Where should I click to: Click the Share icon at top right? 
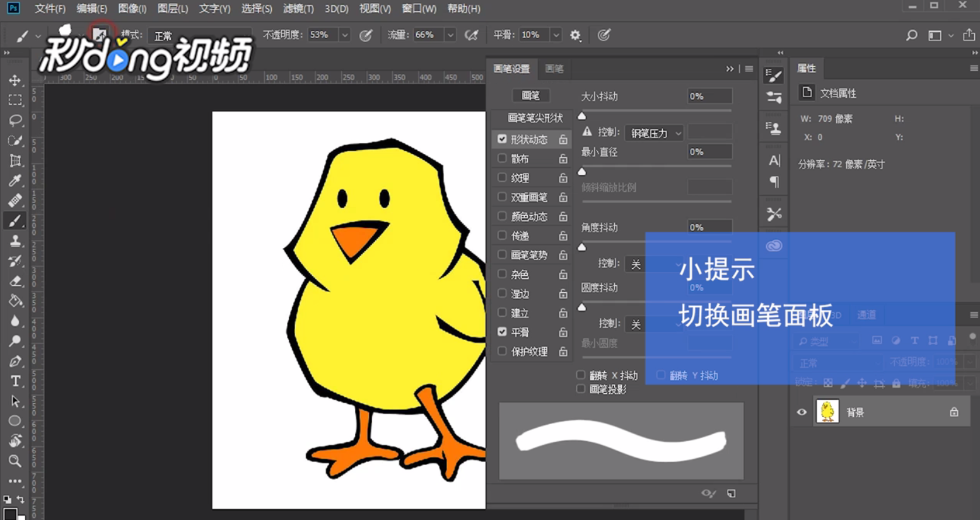pos(969,35)
